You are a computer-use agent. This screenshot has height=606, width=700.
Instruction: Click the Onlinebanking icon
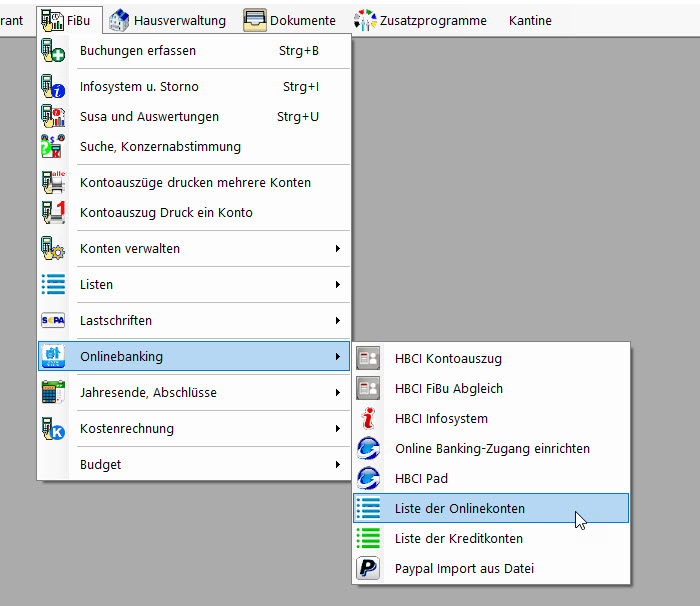click(x=53, y=356)
